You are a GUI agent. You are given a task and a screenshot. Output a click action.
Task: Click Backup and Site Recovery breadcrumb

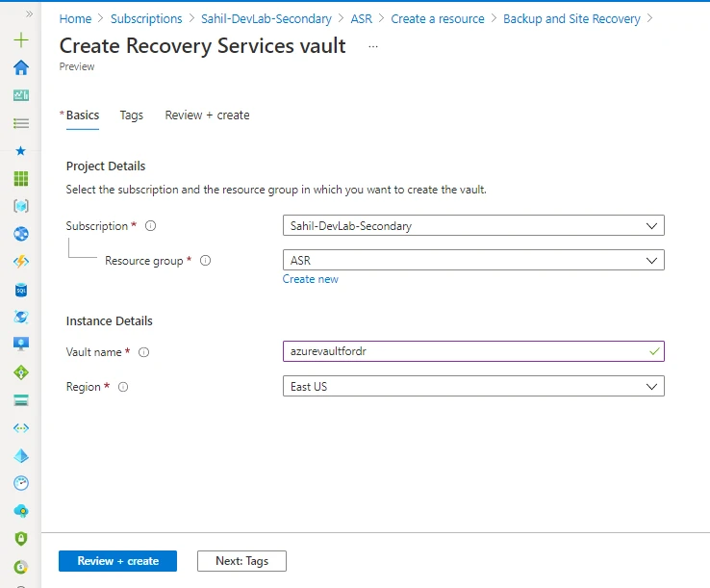point(571,18)
